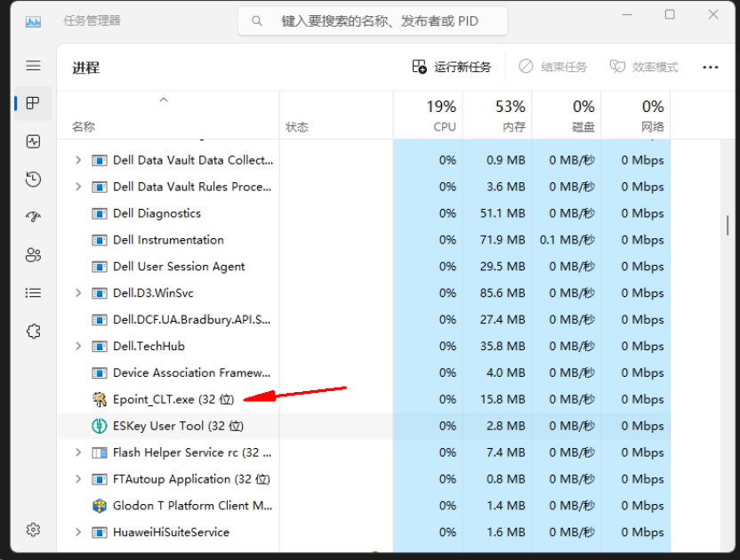Expand the Dell.TechHub process group

(x=78, y=347)
